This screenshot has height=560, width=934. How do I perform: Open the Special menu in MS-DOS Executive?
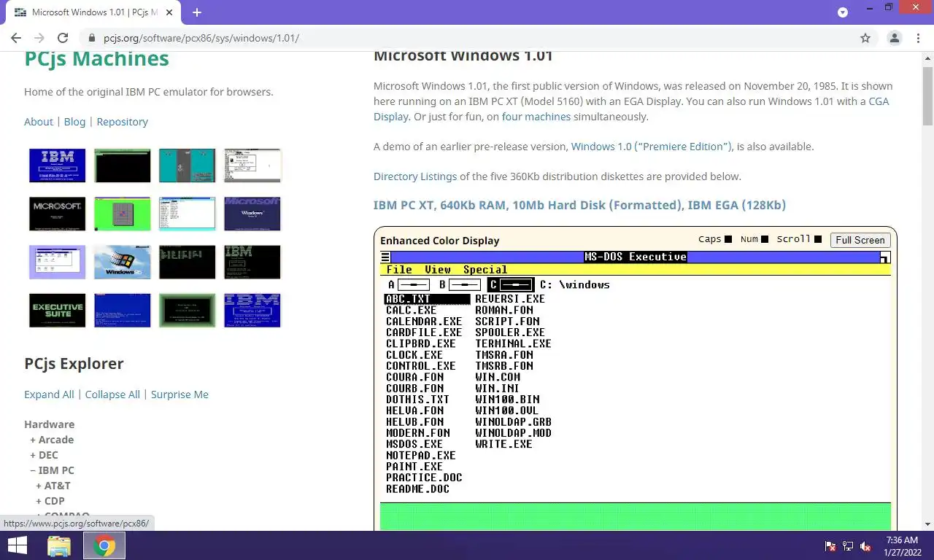tap(485, 270)
